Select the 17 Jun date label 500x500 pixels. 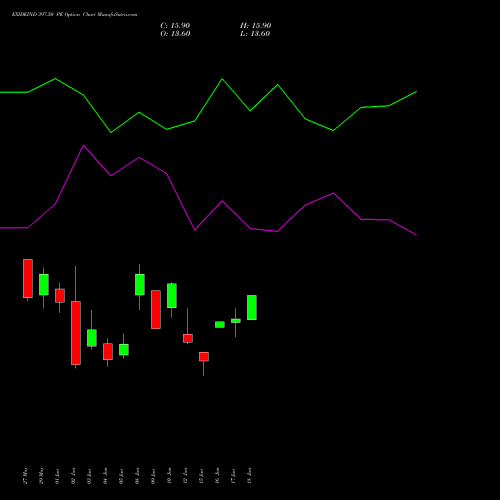click(234, 476)
